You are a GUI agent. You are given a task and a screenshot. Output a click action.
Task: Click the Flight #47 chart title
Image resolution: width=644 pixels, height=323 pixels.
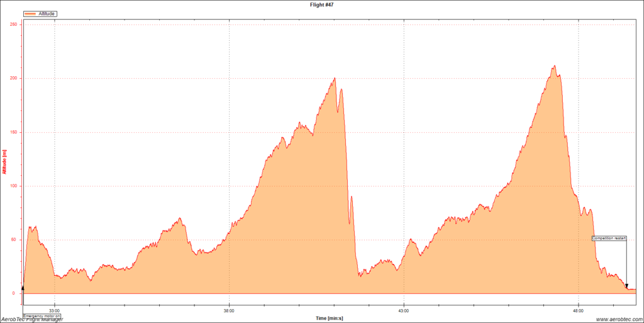tap(321, 4)
